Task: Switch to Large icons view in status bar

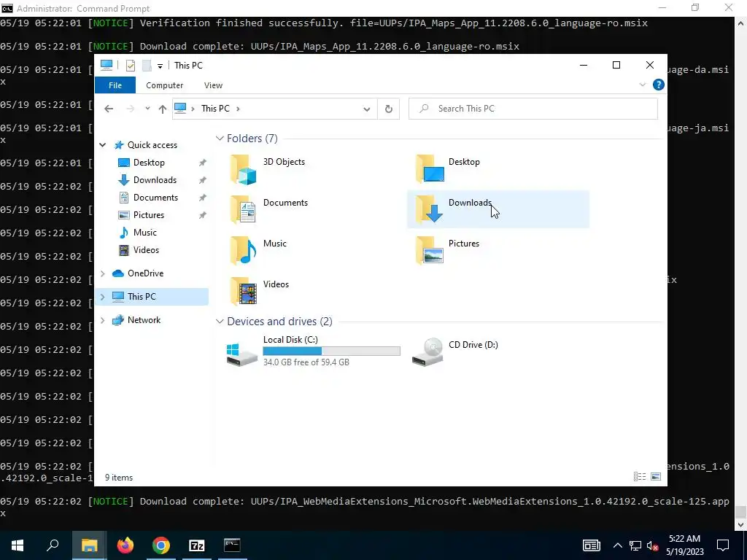Action: click(656, 477)
